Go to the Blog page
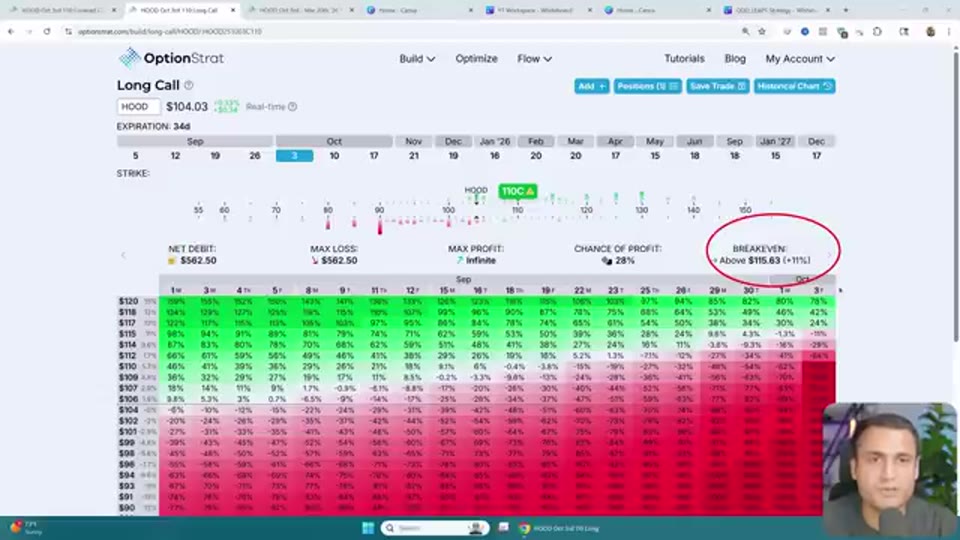The height and width of the screenshot is (540, 960). [x=735, y=59]
